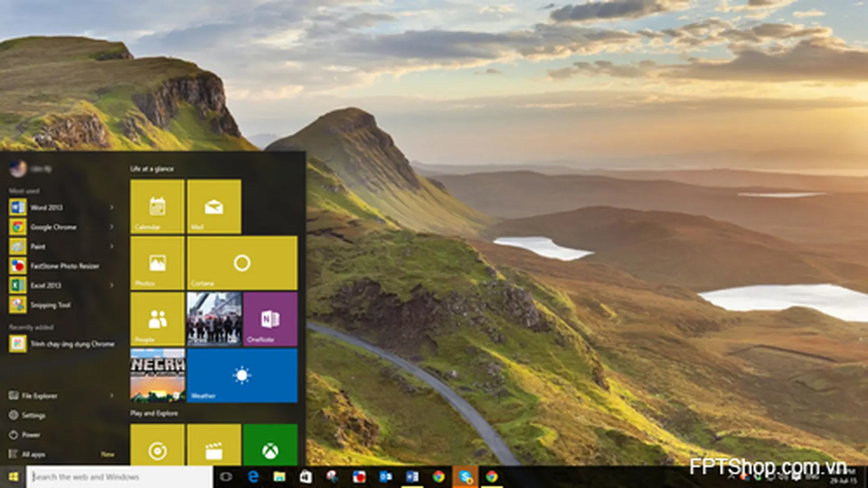Open the Mail tile
Image resolution: width=868 pixels, height=488 pixels.
click(x=214, y=206)
